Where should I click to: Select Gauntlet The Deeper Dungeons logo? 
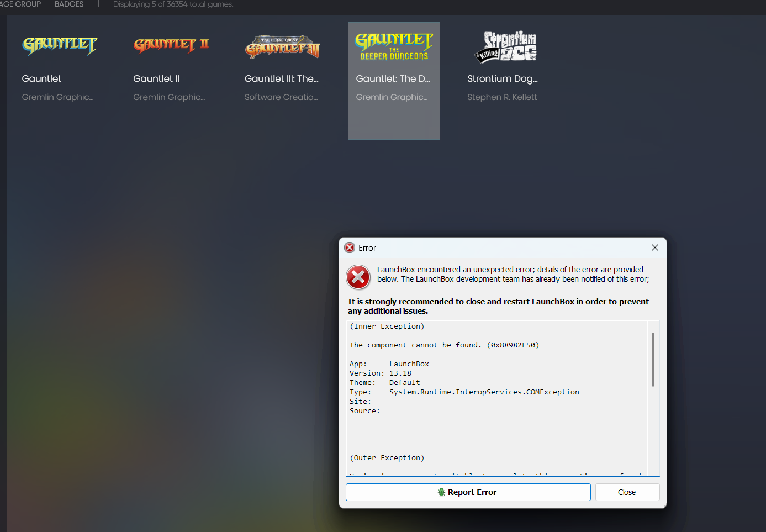click(394, 46)
